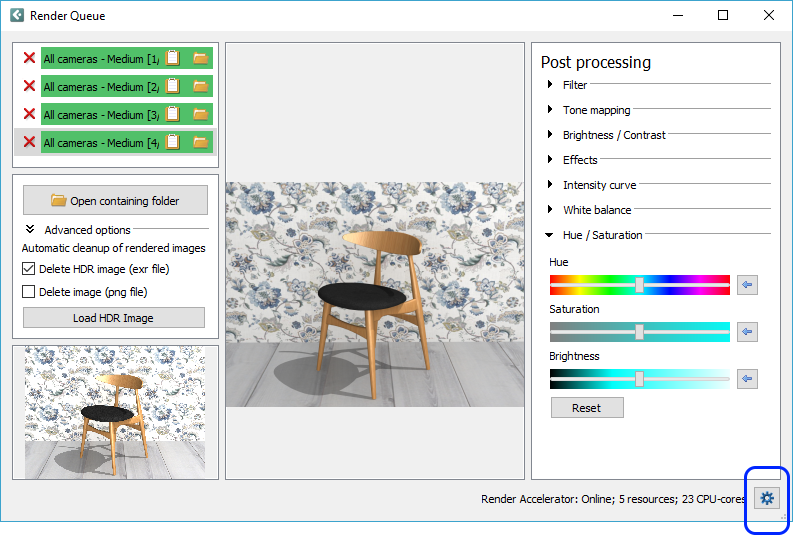Open folder for Medium [3] render

pyautogui.click(x=201, y=114)
